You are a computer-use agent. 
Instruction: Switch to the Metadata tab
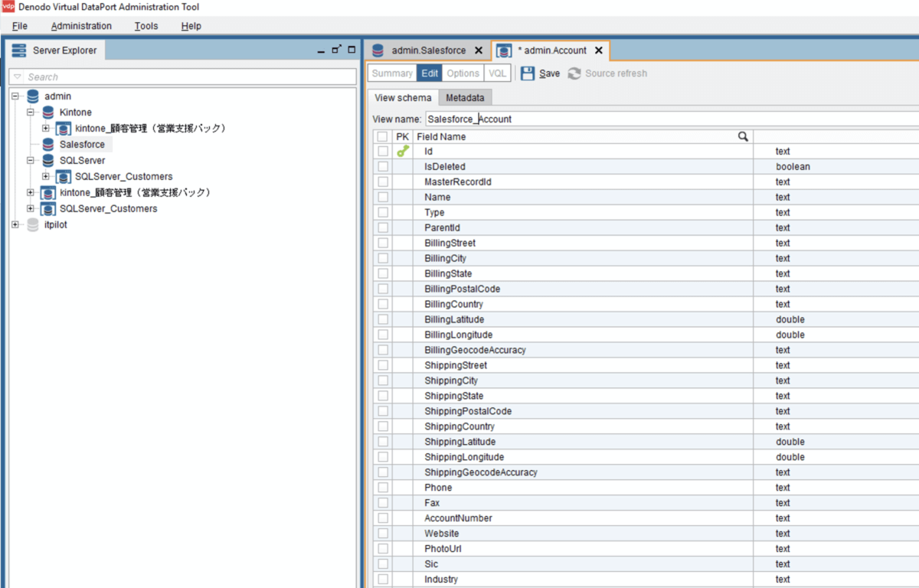click(x=465, y=98)
